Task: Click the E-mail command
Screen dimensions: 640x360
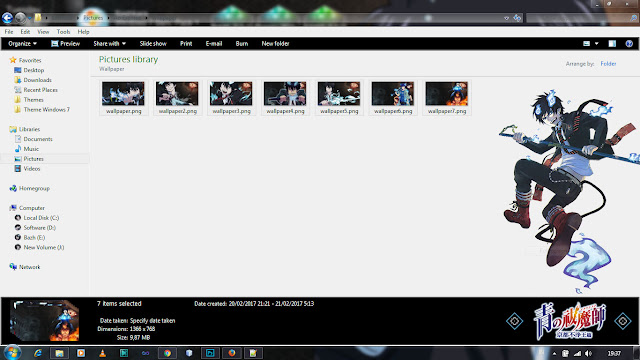Action: click(x=213, y=44)
